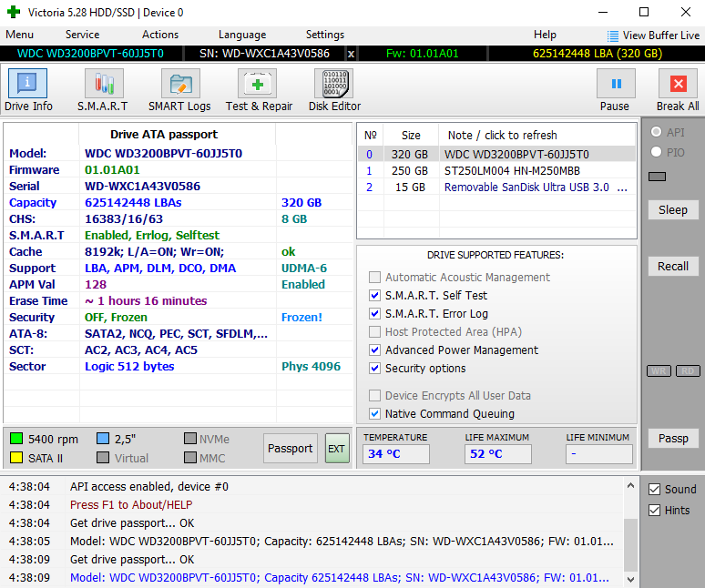Click the WR indicator
Viewport: 705px width, 588px height.
click(659, 371)
